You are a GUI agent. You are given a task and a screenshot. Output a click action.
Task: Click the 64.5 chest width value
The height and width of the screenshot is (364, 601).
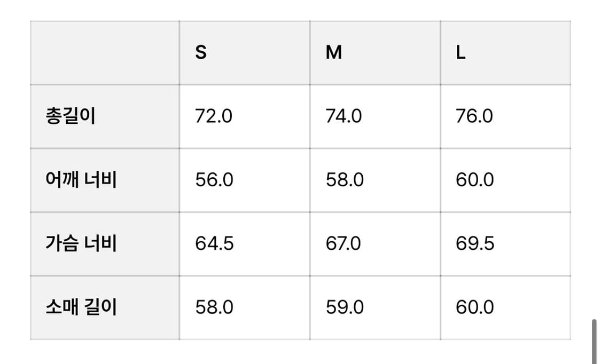tap(214, 243)
